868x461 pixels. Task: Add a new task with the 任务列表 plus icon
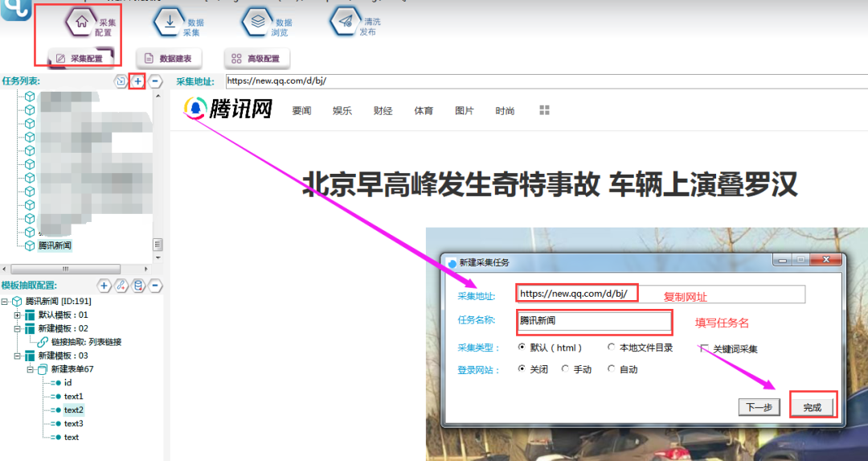(x=137, y=81)
